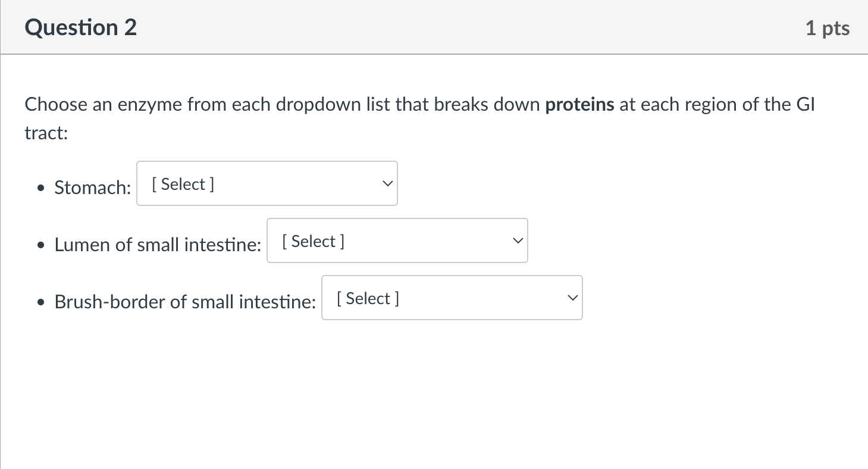Screen dimensions: 868x469
Task: Click the chevron arrow in Stomach select box
Action: point(387,184)
